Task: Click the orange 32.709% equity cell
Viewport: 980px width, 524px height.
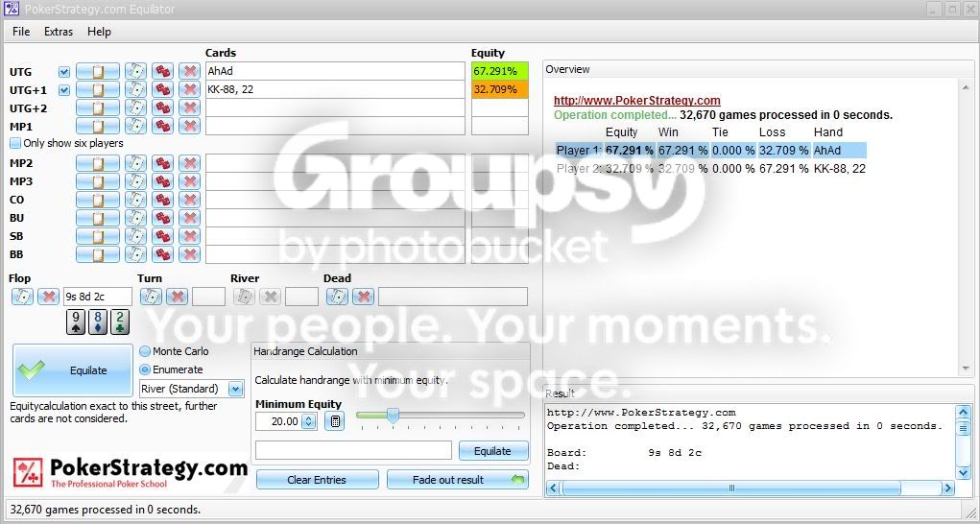Action: pyautogui.click(x=499, y=89)
